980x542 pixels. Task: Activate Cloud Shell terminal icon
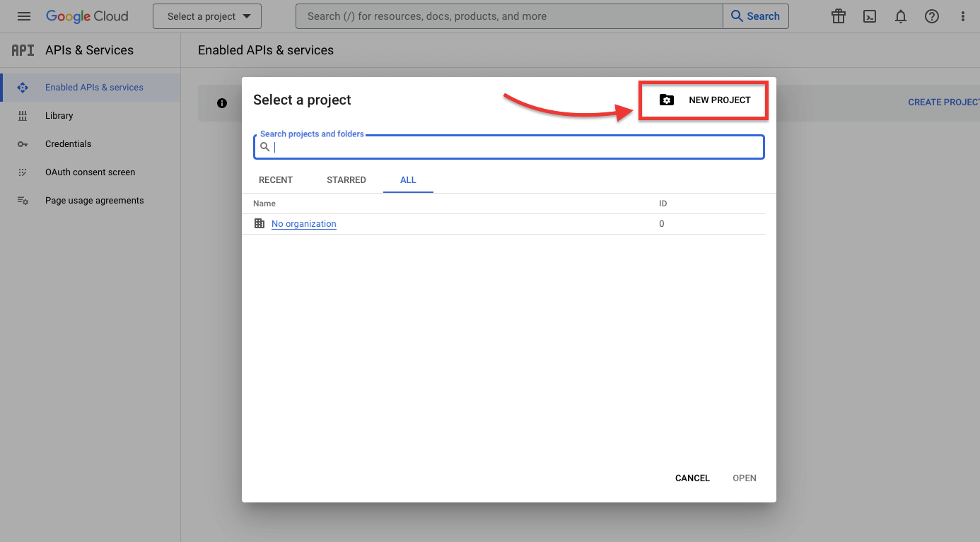coord(870,16)
